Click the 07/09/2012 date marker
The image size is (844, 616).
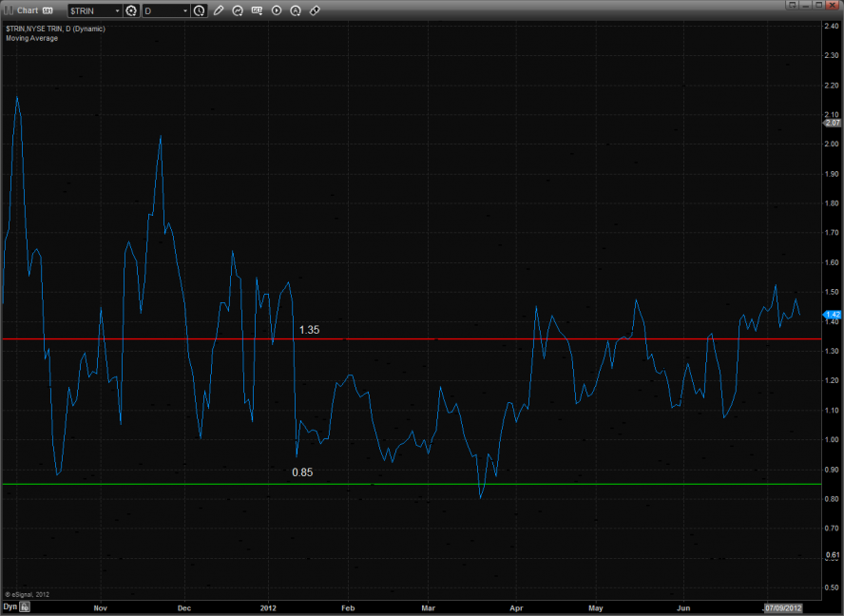785,606
